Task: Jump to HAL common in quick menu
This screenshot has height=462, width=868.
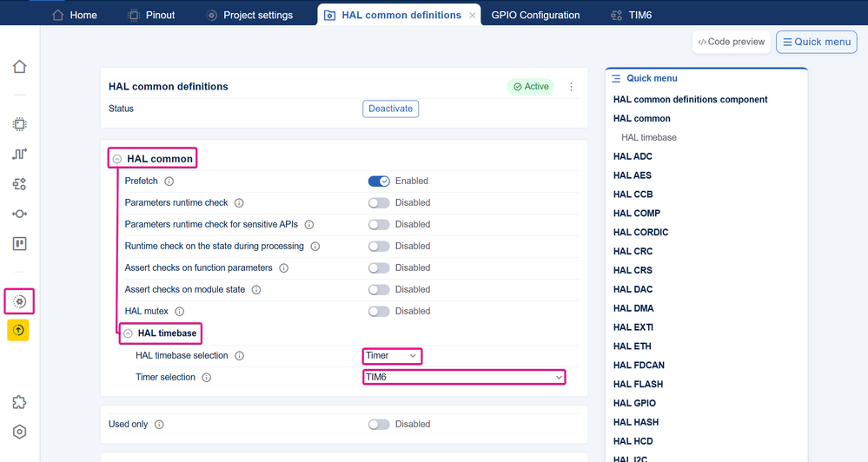Action: (x=641, y=118)
